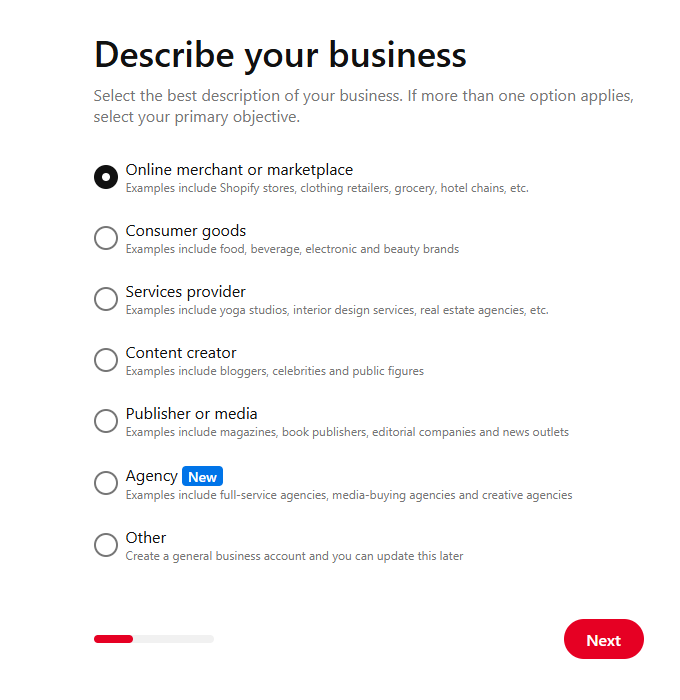Image resolution: width=680 pixels, height=700 pixels.
Task: Pick the Services provider radio circle
Action: [106, 299]
